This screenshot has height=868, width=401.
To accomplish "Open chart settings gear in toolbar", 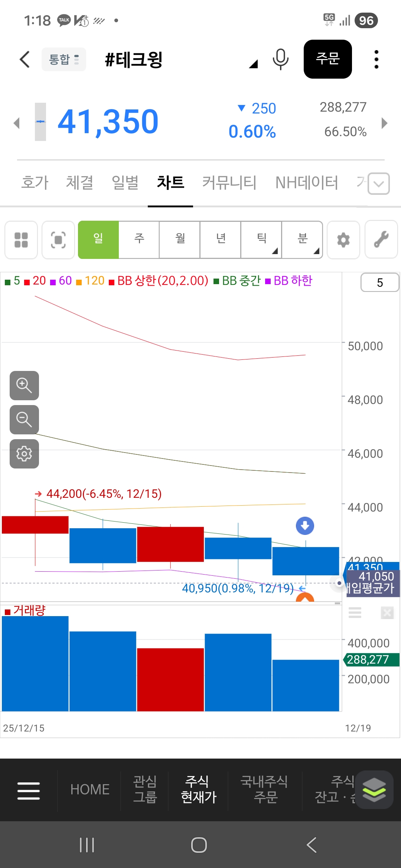I will (343, 240).
